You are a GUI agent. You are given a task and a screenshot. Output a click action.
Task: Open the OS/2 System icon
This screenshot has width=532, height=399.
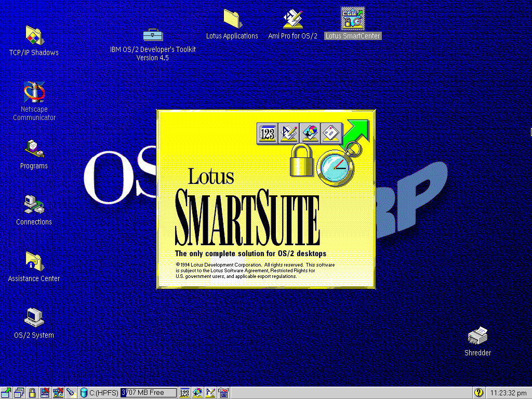(34, 317)
